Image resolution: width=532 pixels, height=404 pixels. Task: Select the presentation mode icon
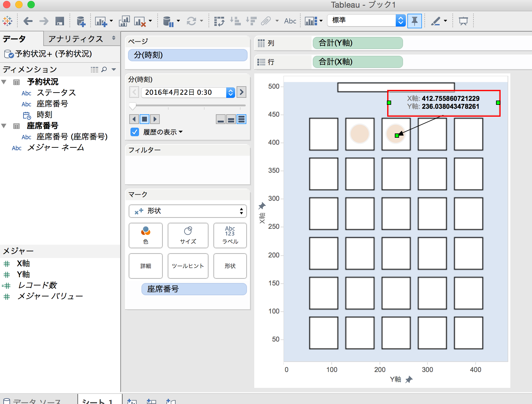(464, 21)
